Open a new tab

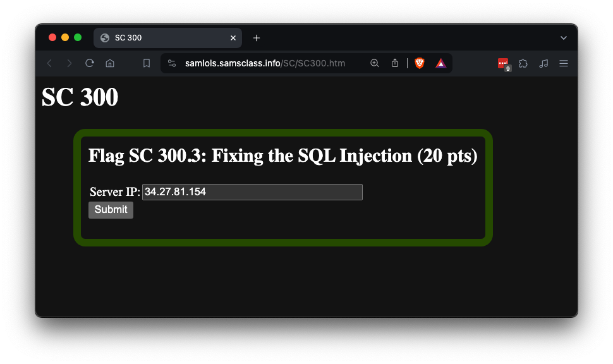coord(257,38)
